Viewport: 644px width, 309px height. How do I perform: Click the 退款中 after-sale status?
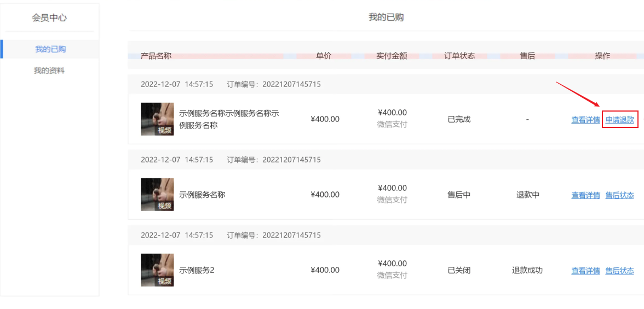pos(528,195)
